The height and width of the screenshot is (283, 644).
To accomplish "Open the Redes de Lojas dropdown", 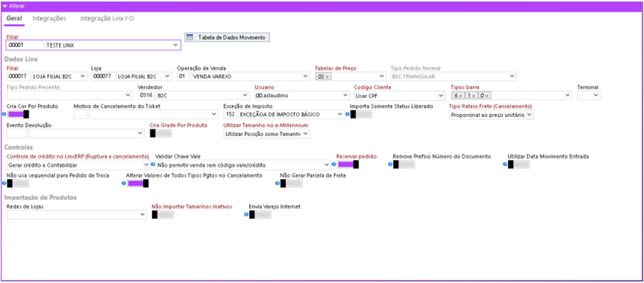I will [143, 215].
